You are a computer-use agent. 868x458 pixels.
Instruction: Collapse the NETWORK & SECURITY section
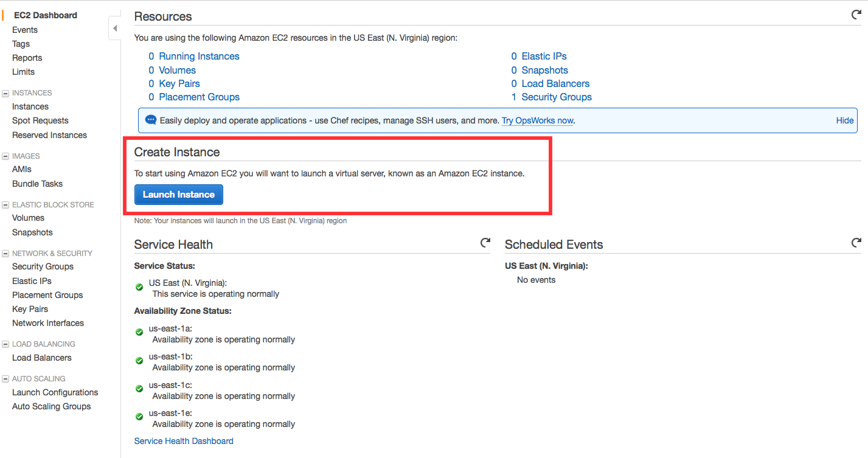pos(5,254)
